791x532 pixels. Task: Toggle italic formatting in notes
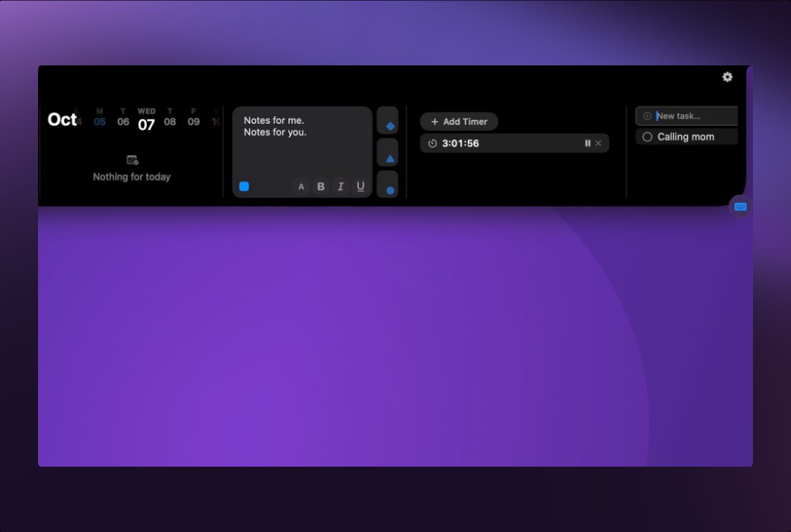click(x=341, y=186)
